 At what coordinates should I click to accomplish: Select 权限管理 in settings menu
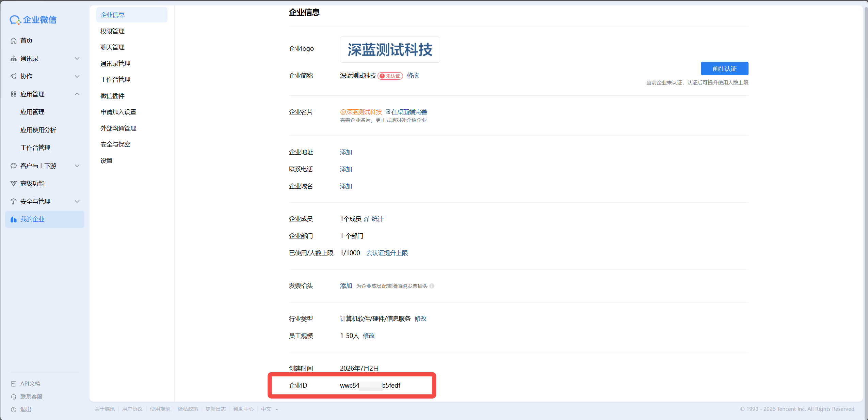point(132,31)
